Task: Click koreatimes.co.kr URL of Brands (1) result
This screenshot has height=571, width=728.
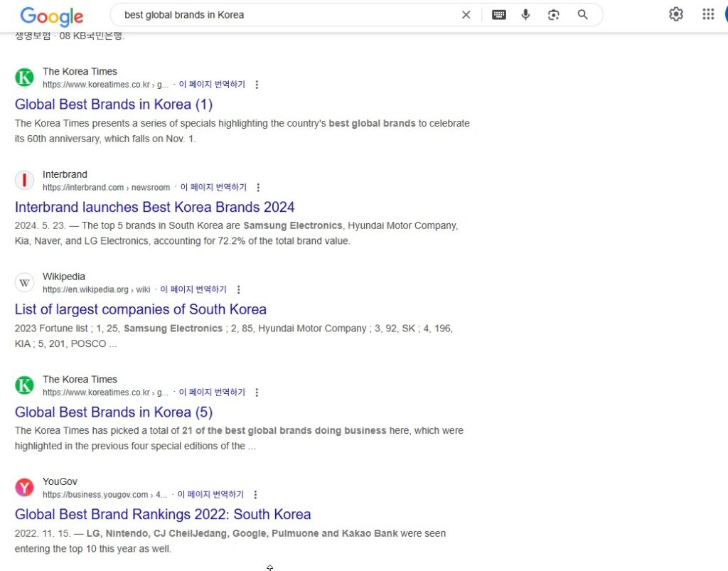Action: click(x=106, y=85)
